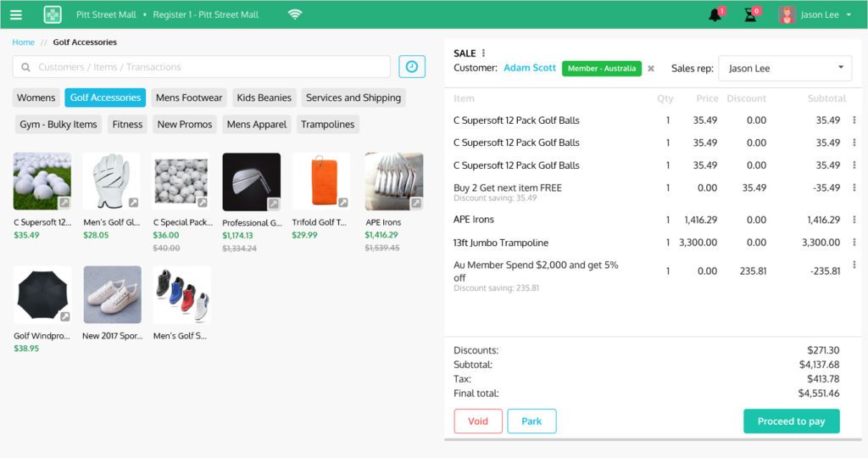
Task: Open options for 13ft Jumbo Trampoline line
Action: pyautogui.click(x=854, y=243)
